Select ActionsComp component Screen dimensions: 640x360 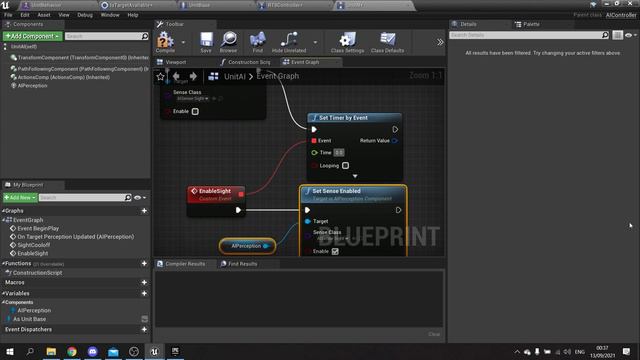point(60,77)
